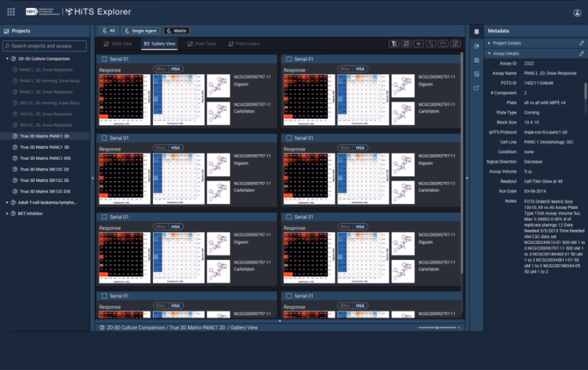Image resolution: width=588 pixels, height=370 pixels.
Task: Switch to Table View tab
Action: [118, 44]
